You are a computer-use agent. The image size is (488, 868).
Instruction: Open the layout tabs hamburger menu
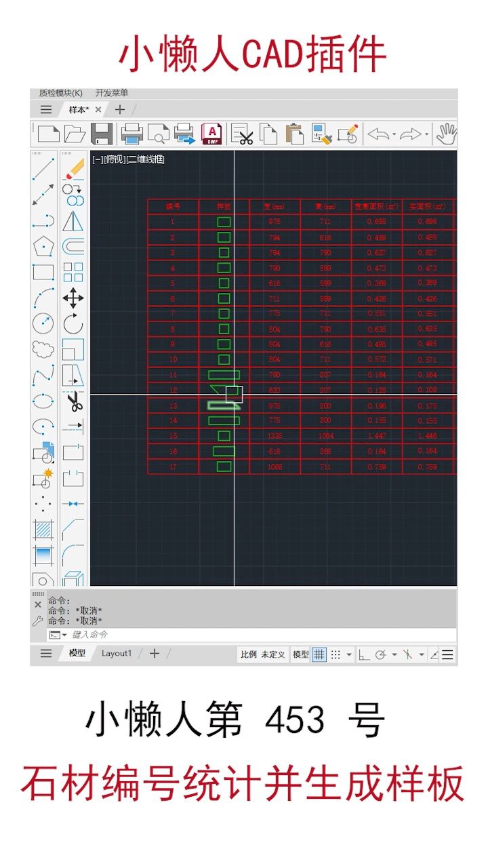pyautogui.click(x=45, y=654)
